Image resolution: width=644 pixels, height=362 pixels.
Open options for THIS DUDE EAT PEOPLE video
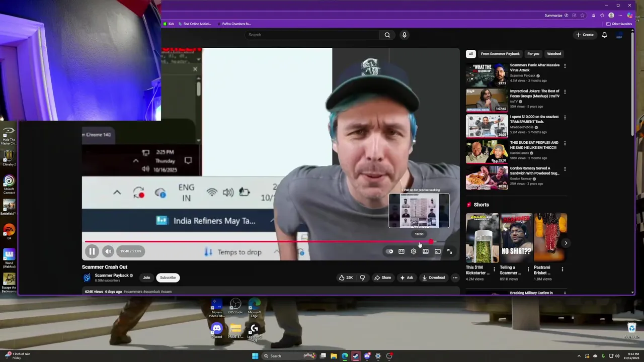[x=565, y=143]
